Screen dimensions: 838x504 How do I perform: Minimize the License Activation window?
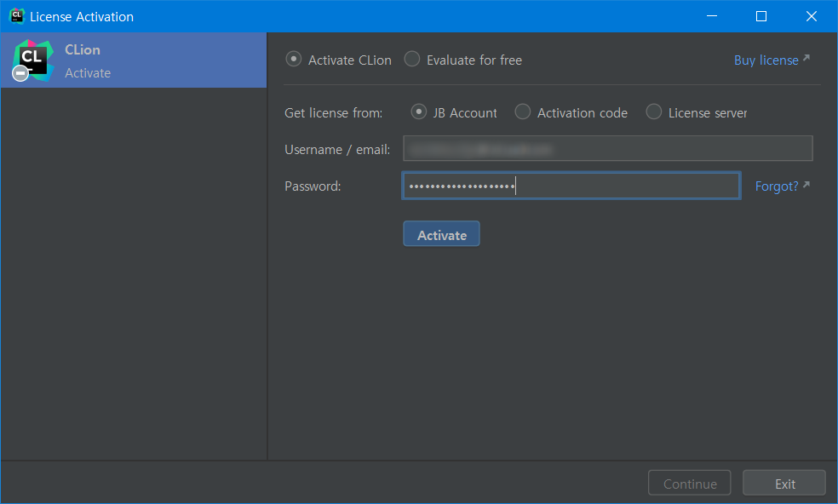click(712, 16)
